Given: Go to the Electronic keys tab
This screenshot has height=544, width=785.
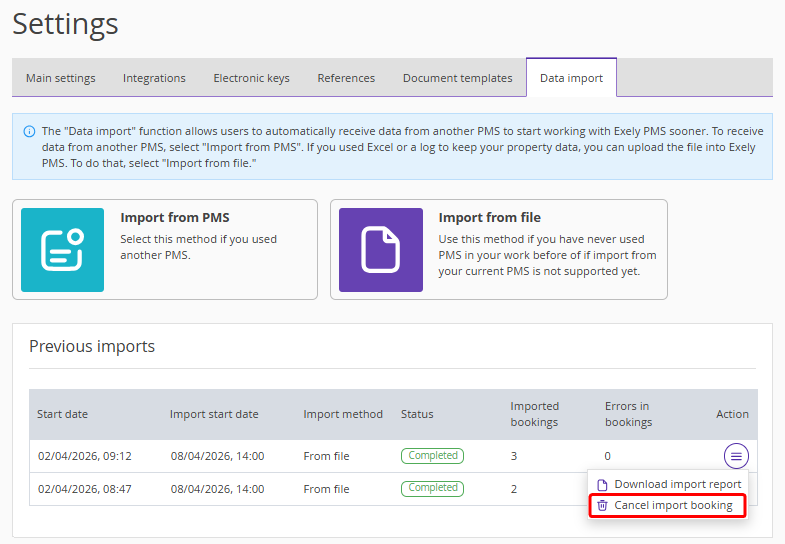Looking at the screenshot, I should (251, 78).
